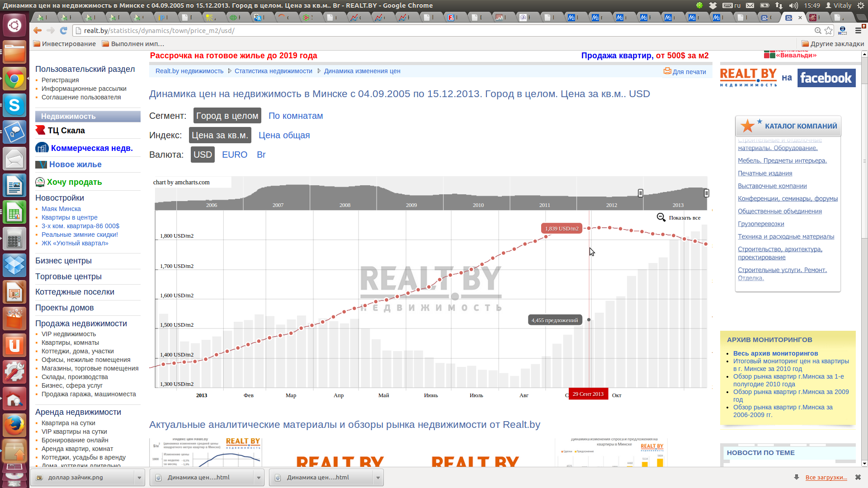Image resolution: width=868 pixels, height=488 pixels.
Task: Launch Firefox from the dock
Action: click(x=14, y=426)
